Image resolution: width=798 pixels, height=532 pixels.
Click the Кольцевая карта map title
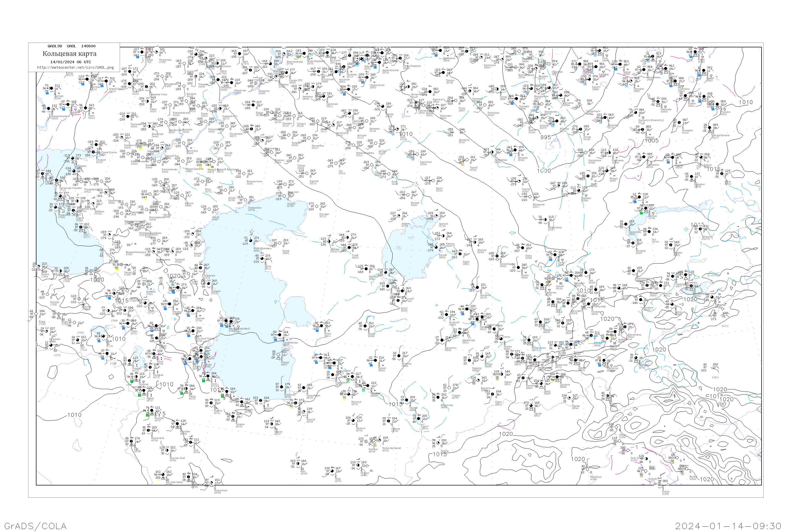pyautogui.click(x=69, y=54)
